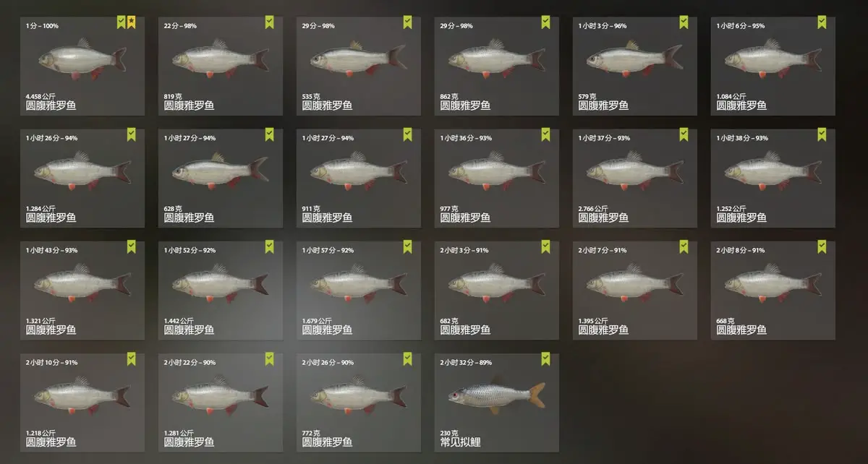Click the green badge on the 1.281 公斤 card
The image size is (868, 464).
tap(269, 358)
